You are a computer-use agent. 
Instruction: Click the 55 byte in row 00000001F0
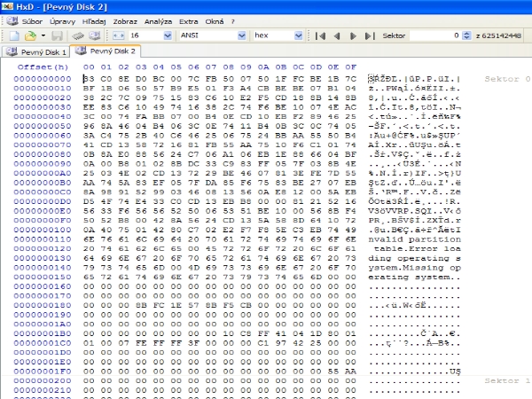(333, 372)
